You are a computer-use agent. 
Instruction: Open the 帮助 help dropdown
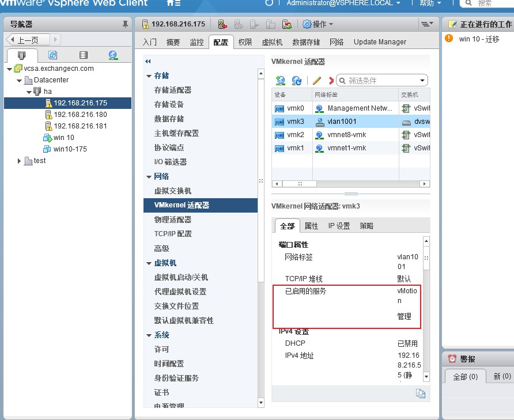click(x=430, y=3)
